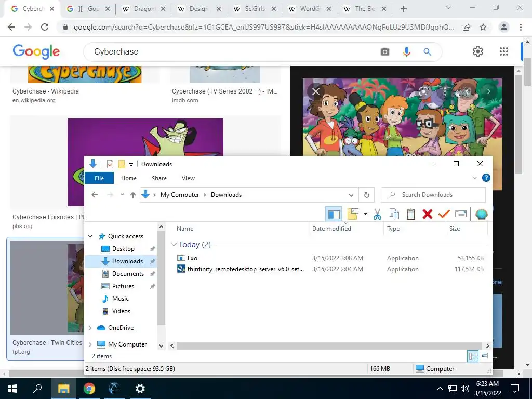Open the Google apps grid
Screen dimensions: 532x399
[504, 51]
